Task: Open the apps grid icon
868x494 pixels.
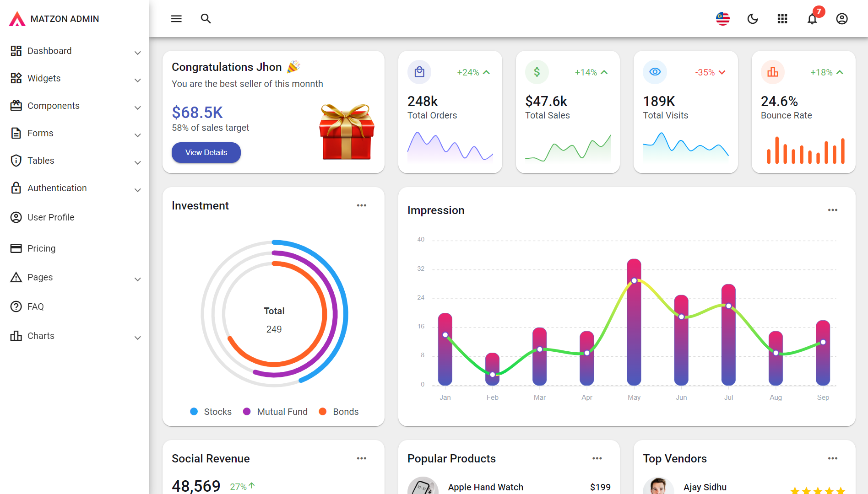Action: [782, 19]
